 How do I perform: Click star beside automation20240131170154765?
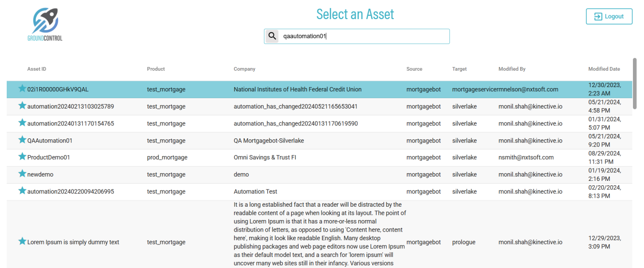(22, 123)
